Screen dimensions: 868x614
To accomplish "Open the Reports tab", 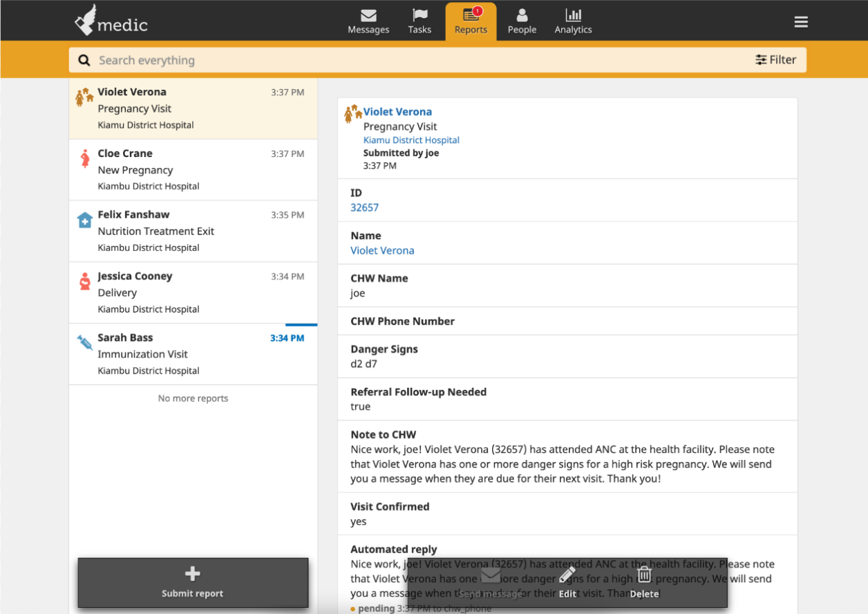I will [471, 21].
